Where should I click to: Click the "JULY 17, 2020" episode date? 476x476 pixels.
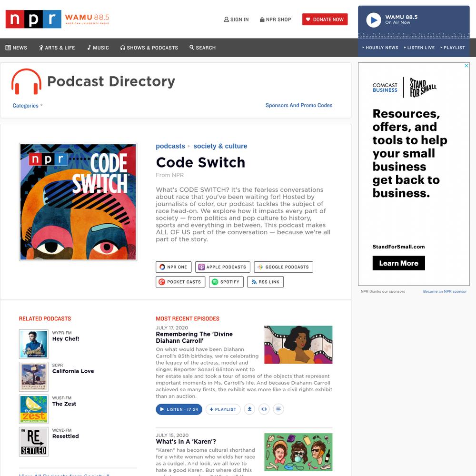(172, 328)
